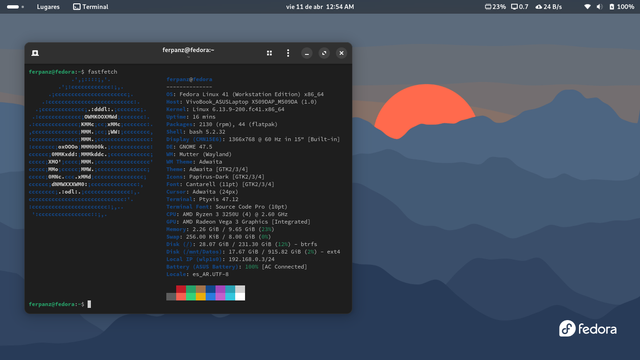The height and width of the screenshot is (360, 640).
Task: Open volume speaker icon in tray
Action: coord(599,7)
